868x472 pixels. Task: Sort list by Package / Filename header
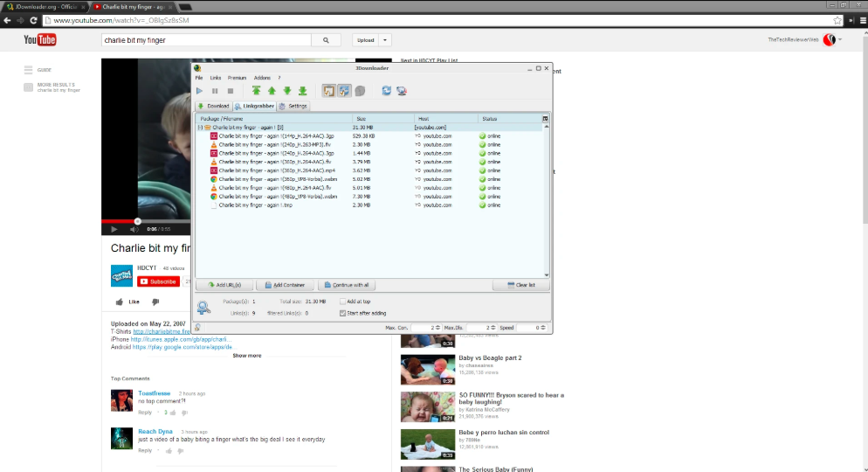click(274, 119)
